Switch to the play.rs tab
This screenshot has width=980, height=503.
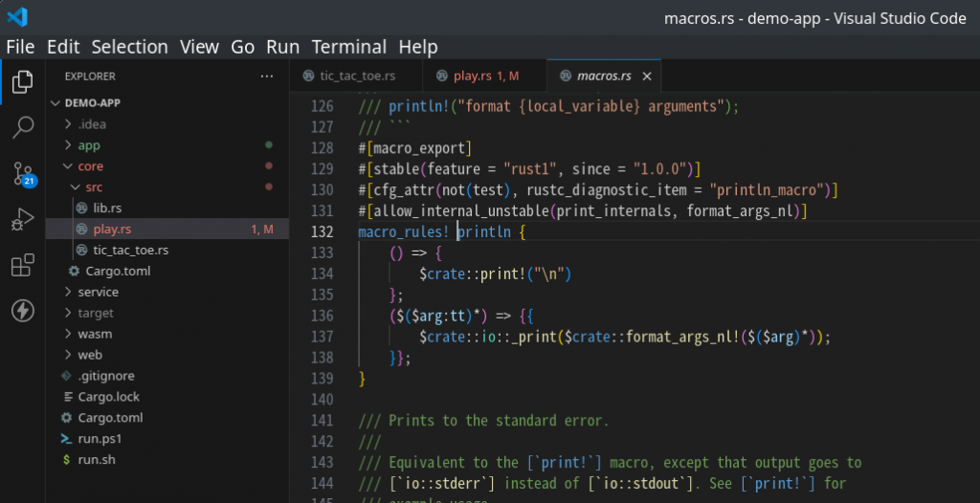pyautogui.click(x=484, y=77)
